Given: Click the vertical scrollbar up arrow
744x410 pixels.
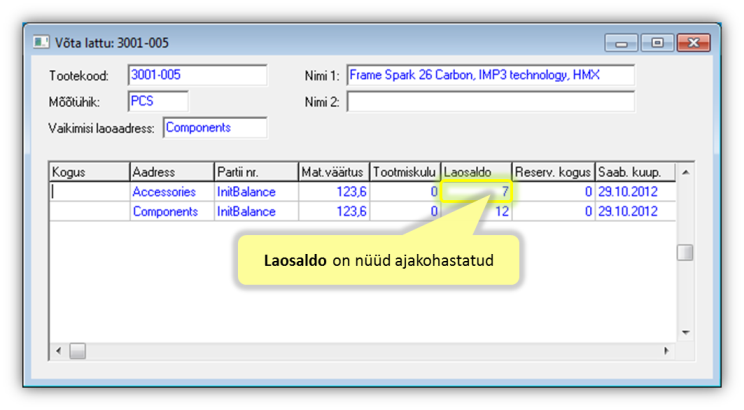Looking at the screenshot, I should click(686, 172).
